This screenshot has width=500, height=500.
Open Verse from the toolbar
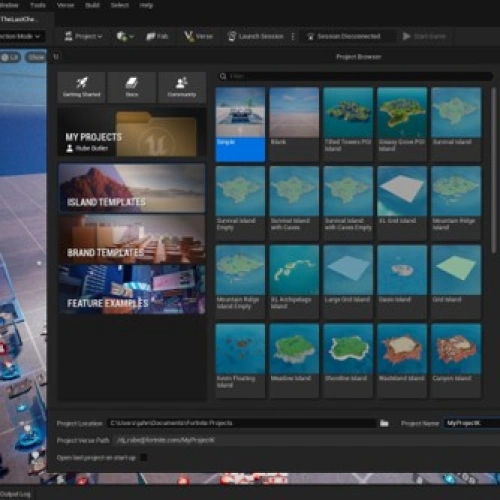point(198,36)
